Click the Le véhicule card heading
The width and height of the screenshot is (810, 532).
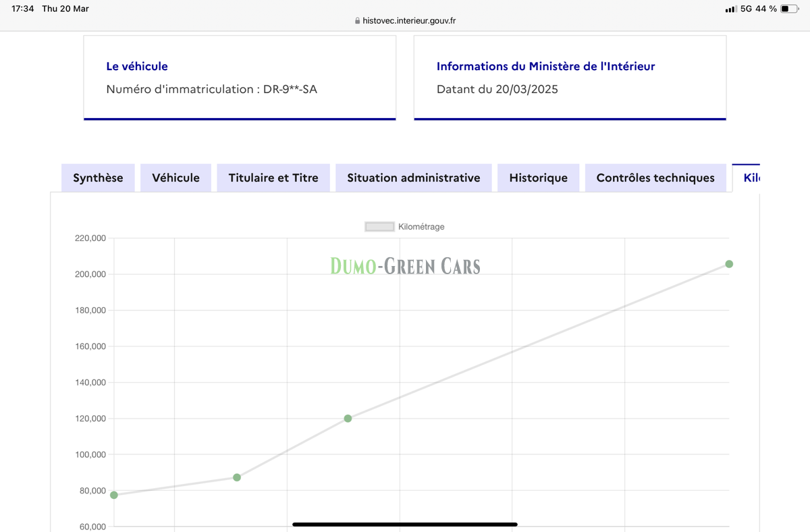click(137, 66)
